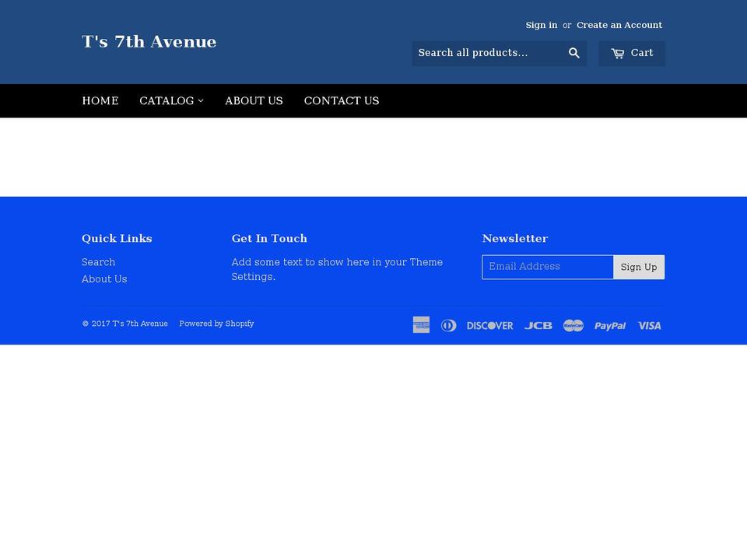The height and width of the screenshot is (560, 747).
Task: Click the Visa payment icon
Action: 649,326
